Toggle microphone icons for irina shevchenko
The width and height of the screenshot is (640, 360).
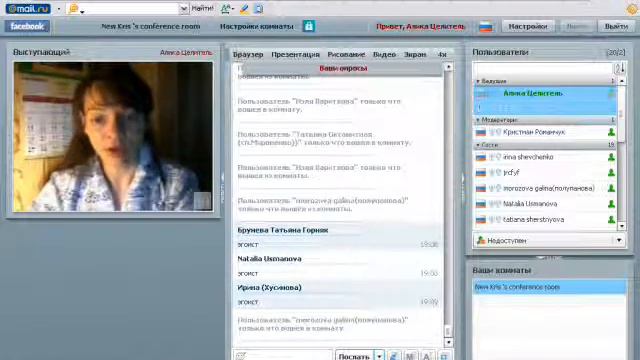pos(495,157)
